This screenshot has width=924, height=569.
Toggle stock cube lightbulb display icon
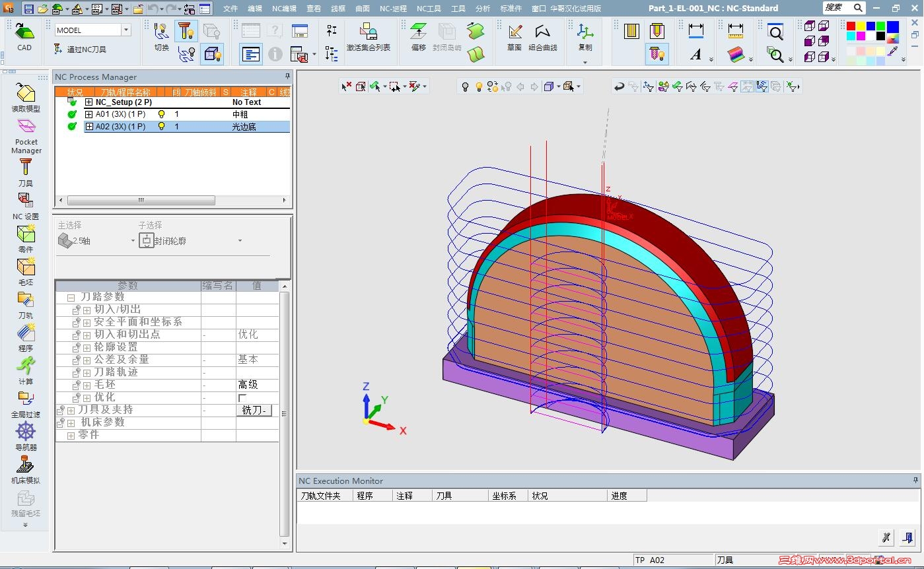pos(212,53)
